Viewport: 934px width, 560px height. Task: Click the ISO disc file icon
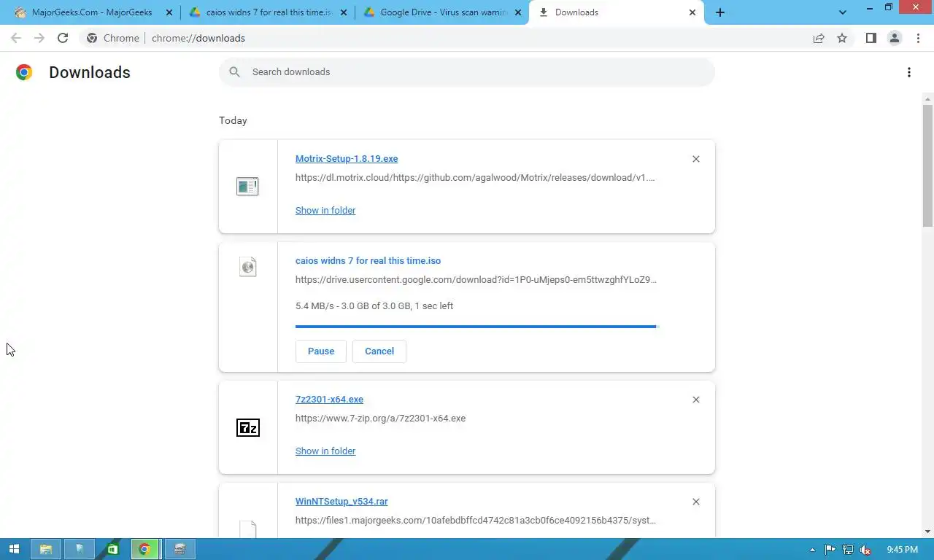click(248, 267)
